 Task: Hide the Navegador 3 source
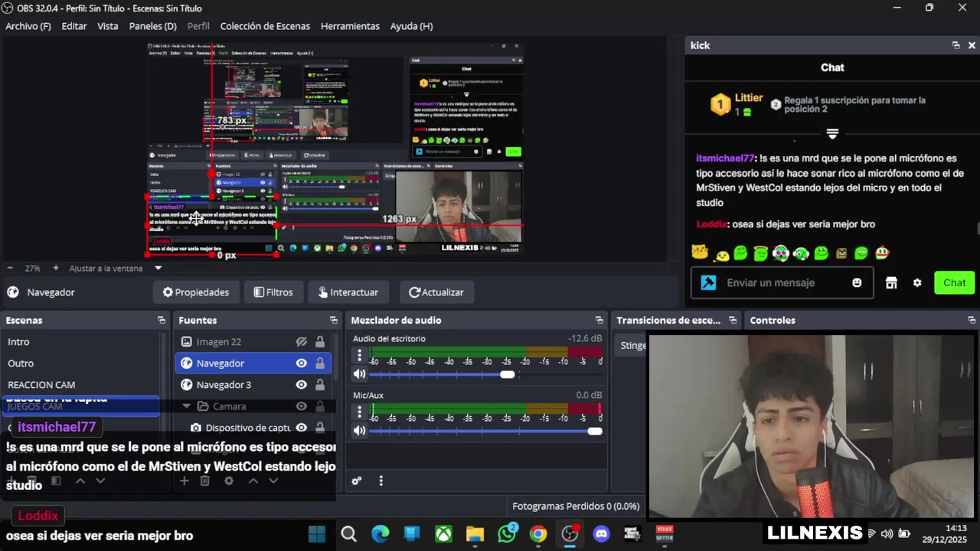click(x=302, y=385)
